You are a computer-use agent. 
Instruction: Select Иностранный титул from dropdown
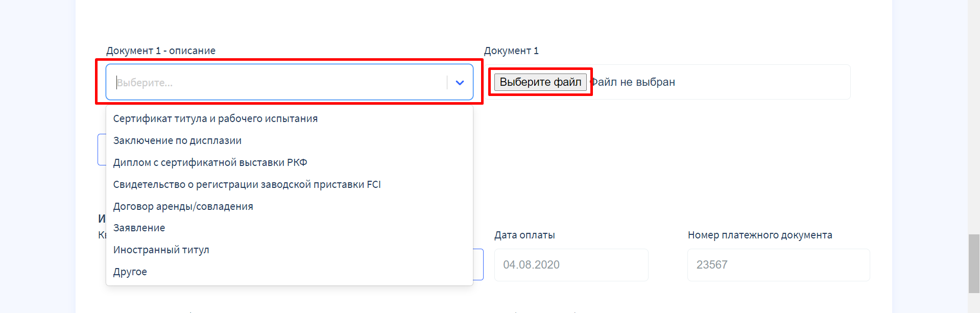pos(161,250)
